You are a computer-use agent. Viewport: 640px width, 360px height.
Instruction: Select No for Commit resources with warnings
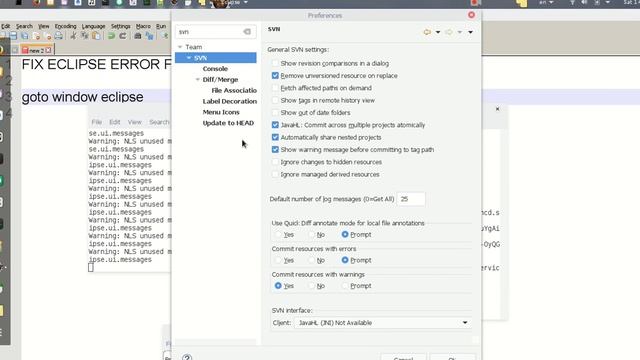(x=312, y=286)
